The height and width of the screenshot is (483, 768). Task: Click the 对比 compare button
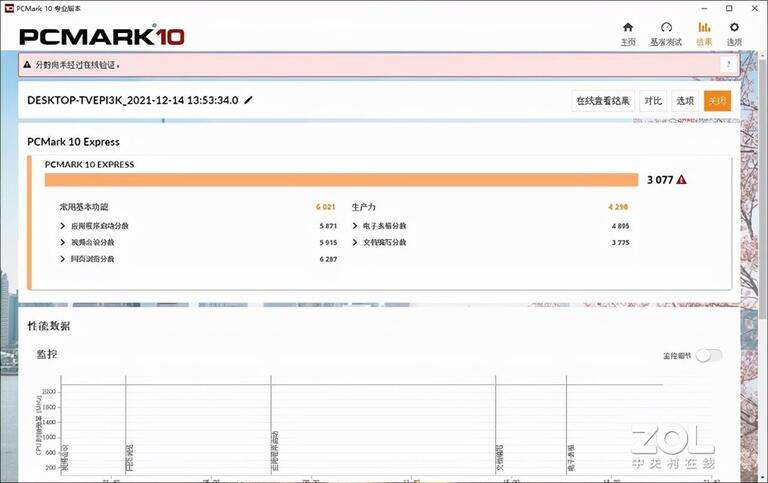click(653, 101)
